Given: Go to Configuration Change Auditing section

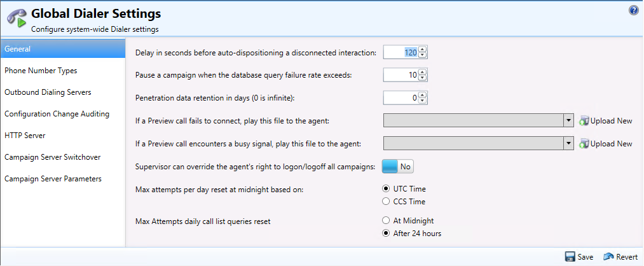Looking at the screenshot, I should pos(57,114).
